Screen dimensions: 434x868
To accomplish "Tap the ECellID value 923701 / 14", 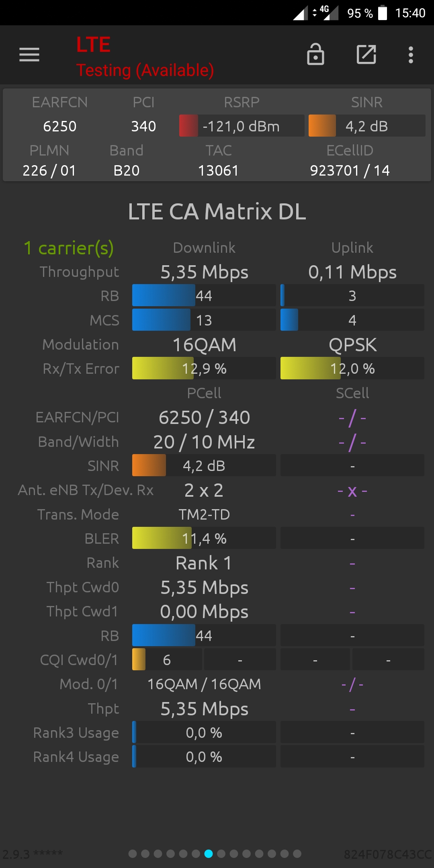I will point(350,170).
